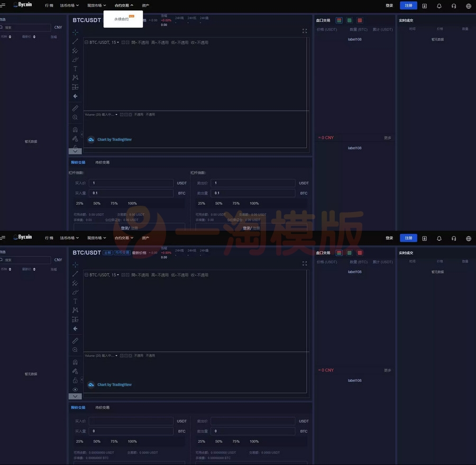The image size is (476, 465).
Task: Expand the upper chart toolbar with the down chevron
Action: click(75, 151)
